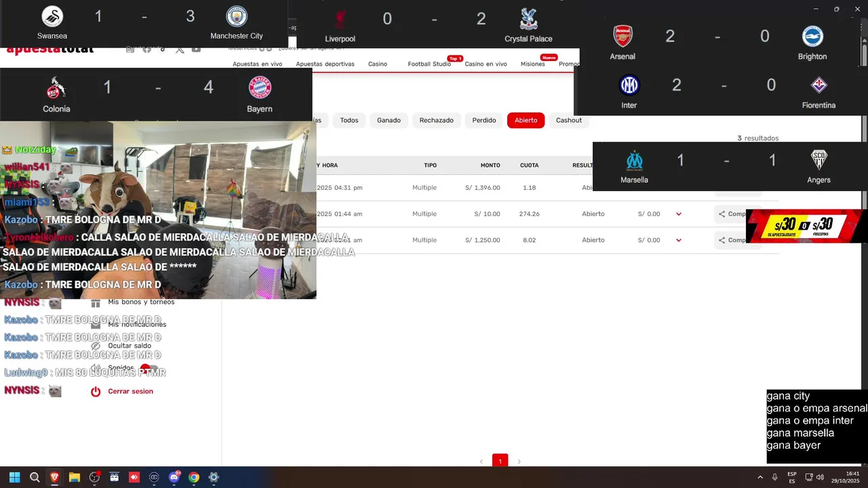Open the Settings gear taskbar icon

[214, 477]
